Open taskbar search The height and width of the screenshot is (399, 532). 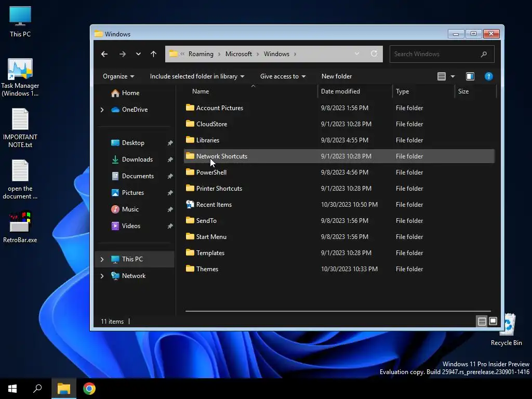(x=37, y=389)
